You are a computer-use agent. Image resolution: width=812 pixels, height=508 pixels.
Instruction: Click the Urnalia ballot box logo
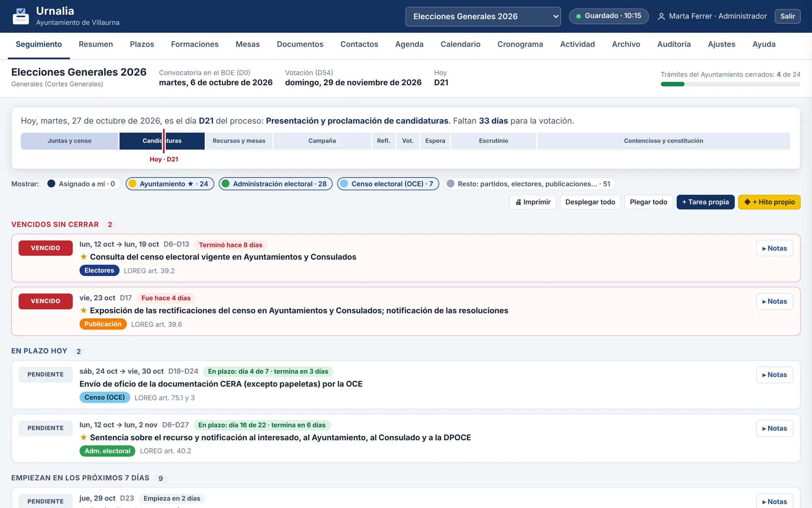pos(21,16)
